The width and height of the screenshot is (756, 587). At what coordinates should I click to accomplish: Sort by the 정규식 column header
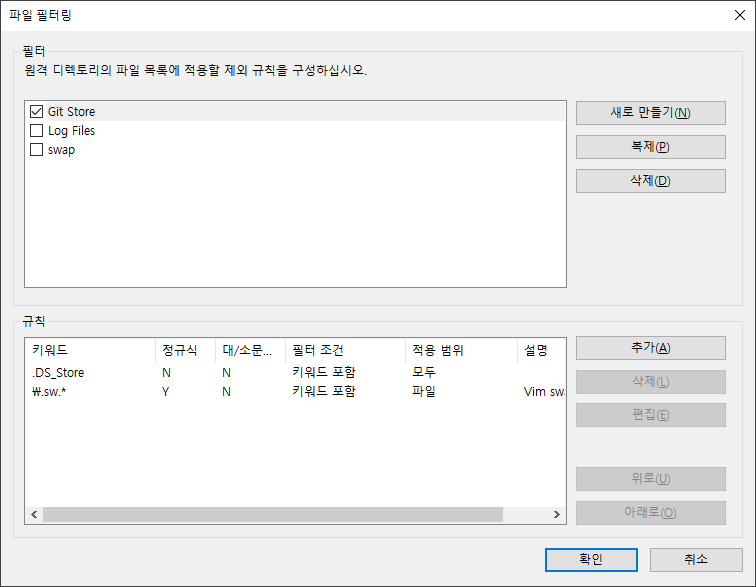(x=185, y=350)
